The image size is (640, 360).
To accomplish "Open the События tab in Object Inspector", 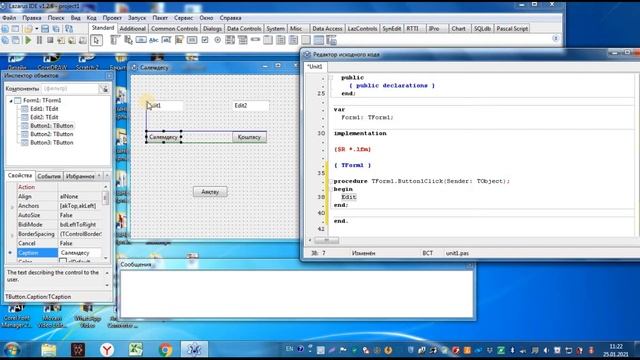I will tap(49, 176).
